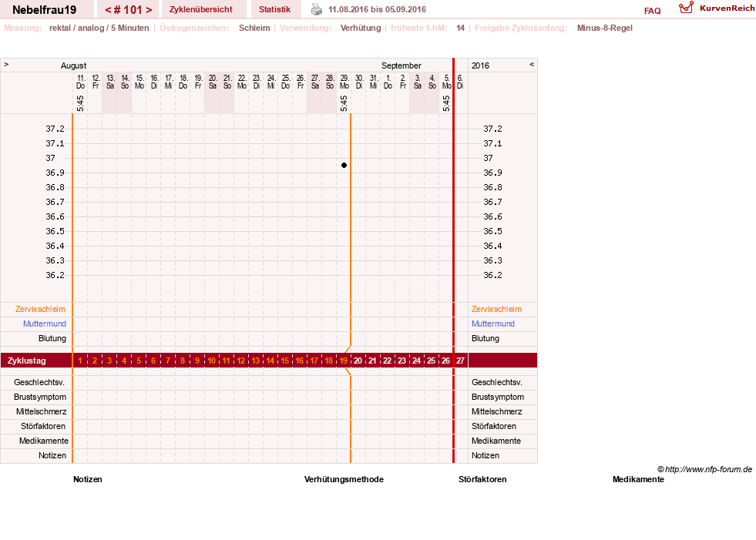Go to next cycle with right arrow
The width and height of the screenshot is (756, 540).
click(149, 10)
